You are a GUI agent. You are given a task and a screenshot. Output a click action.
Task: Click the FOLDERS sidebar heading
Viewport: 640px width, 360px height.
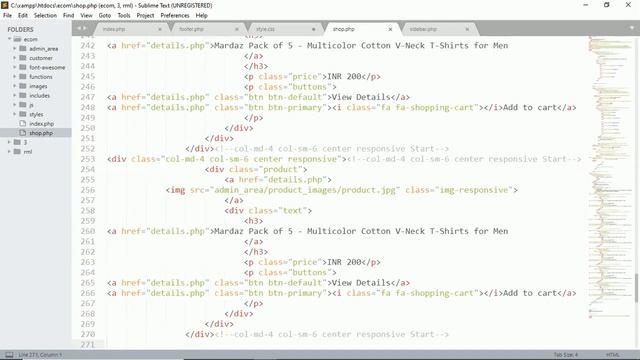pyautogui.click(x=20, y=29)
